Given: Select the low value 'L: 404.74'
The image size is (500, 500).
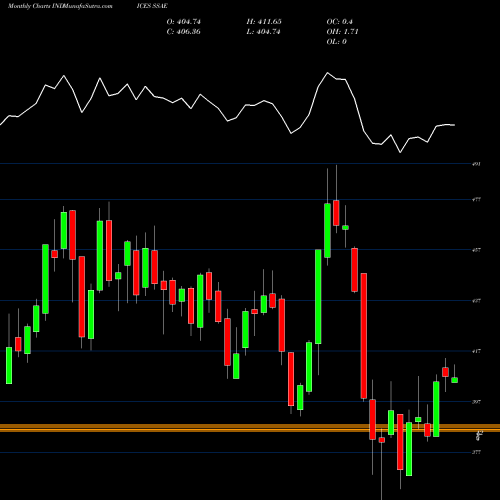Looking at the screenshot, I should point(263,32).
